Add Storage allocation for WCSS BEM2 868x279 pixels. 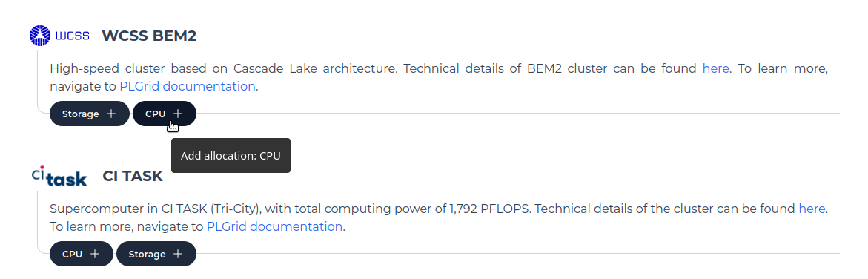[90, 114]
